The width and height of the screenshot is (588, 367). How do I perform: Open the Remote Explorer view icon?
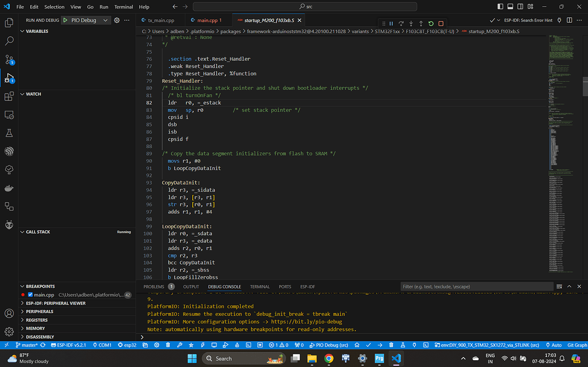point(9,115)
